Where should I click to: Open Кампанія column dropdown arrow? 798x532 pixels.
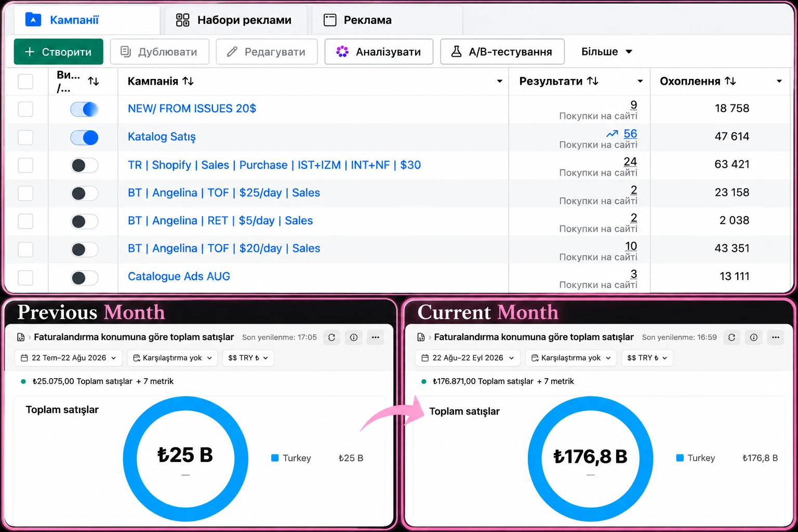point(499,81)
